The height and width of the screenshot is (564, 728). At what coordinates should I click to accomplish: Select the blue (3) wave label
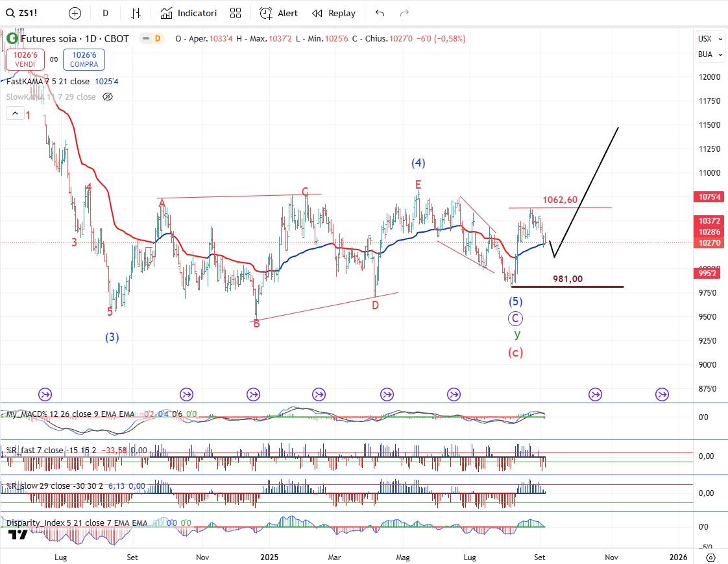click(x=112, y=337)
